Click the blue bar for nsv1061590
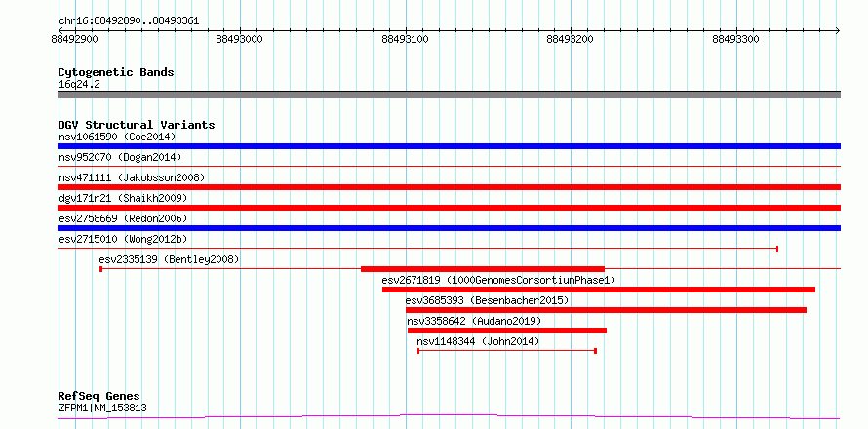868x429 pixels. coord(449,146)
